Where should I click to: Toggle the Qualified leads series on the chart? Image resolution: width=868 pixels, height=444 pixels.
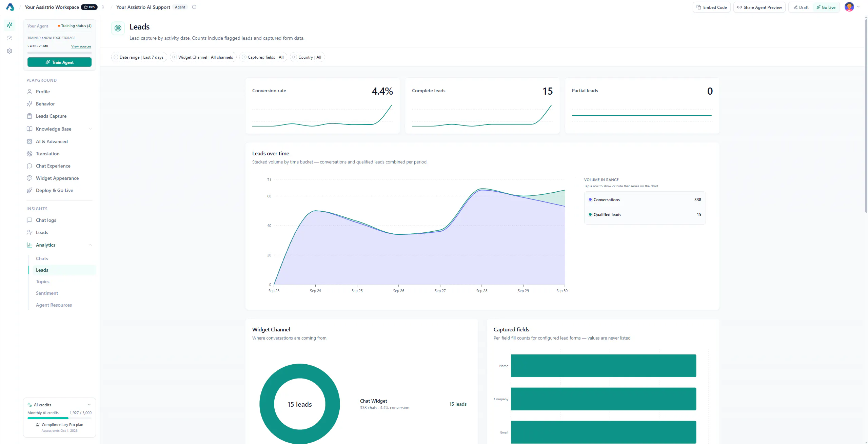click(645, 215)
